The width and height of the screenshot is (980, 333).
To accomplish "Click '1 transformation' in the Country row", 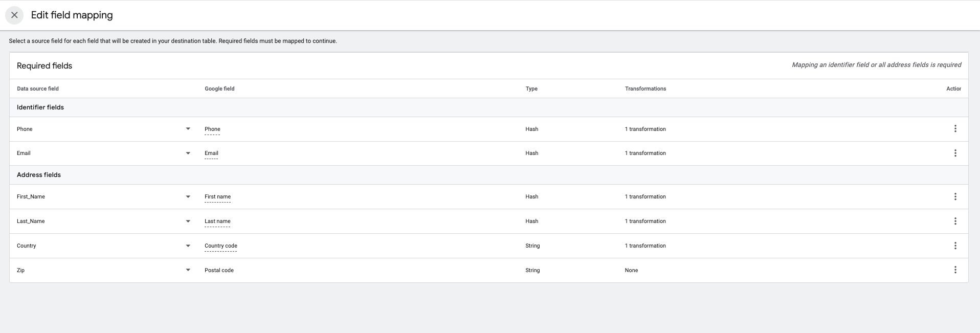I will point(645,246).
